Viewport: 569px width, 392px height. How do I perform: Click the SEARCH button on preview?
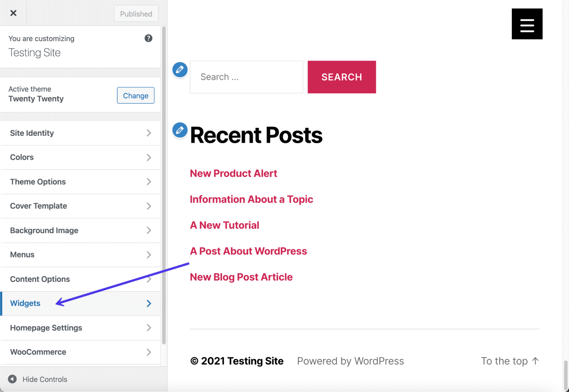coord(342,77)
